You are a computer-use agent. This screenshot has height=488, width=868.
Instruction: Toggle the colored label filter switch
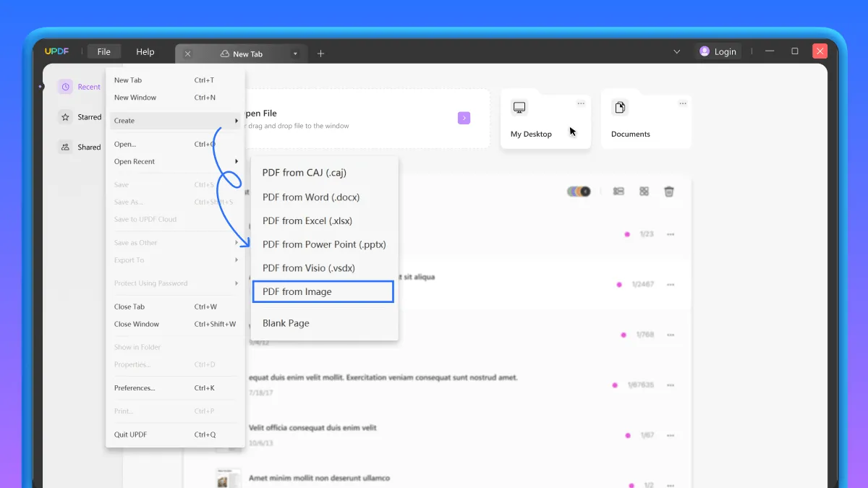coord(579,191)
